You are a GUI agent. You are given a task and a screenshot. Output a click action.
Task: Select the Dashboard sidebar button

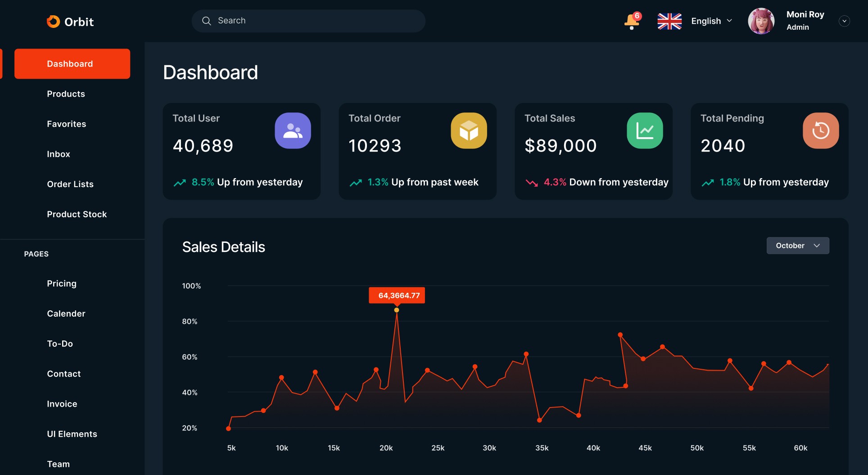coord(72,64)
